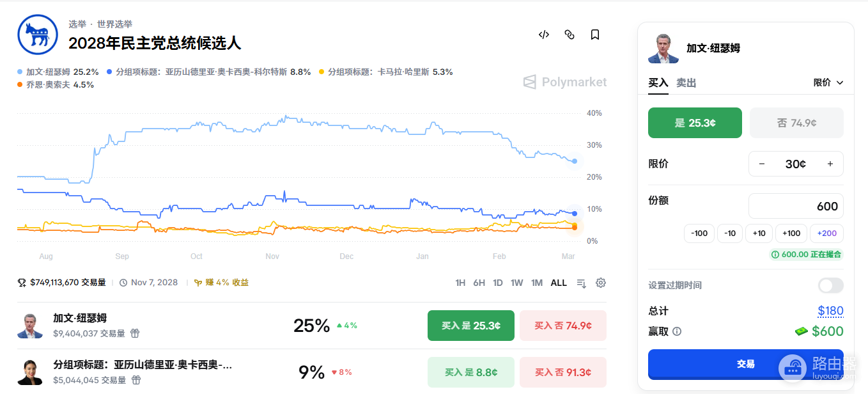Click the 25% probability for Newsom

tap(311, 326)
